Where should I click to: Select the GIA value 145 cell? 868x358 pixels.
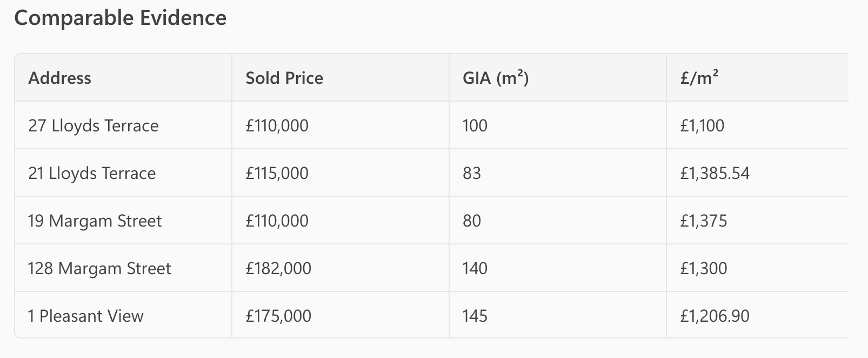[x=475, y=316]
